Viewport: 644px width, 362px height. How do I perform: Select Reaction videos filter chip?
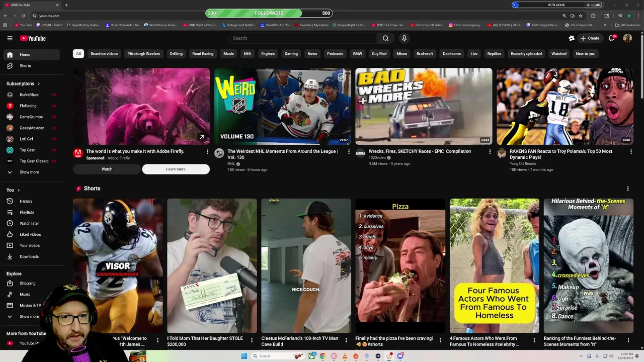click(104, 54)
